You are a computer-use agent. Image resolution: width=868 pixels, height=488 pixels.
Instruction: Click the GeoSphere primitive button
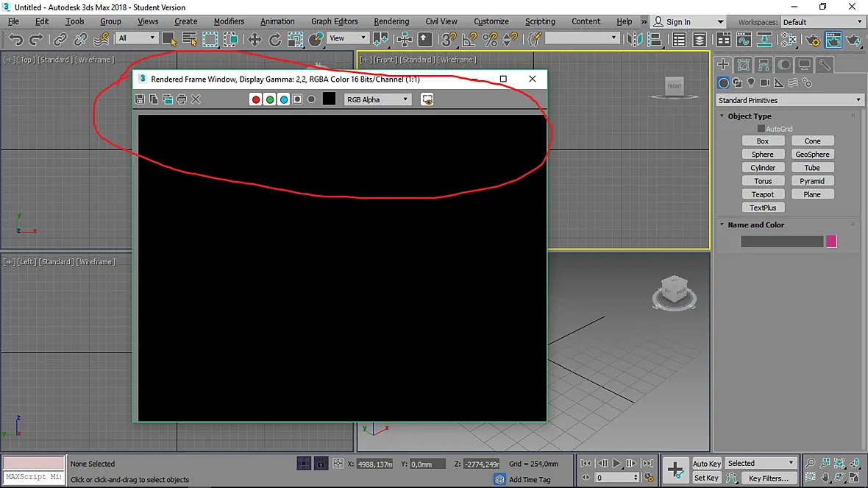point(813,155)
